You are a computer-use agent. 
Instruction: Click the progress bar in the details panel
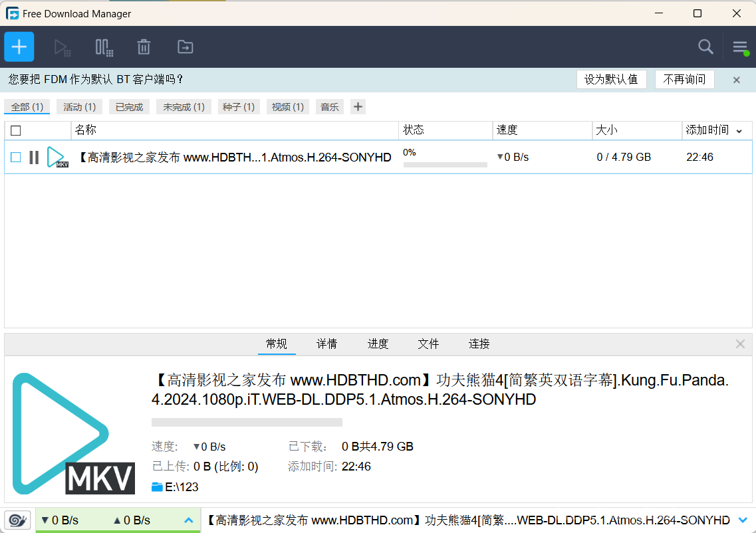click(247, 423)
